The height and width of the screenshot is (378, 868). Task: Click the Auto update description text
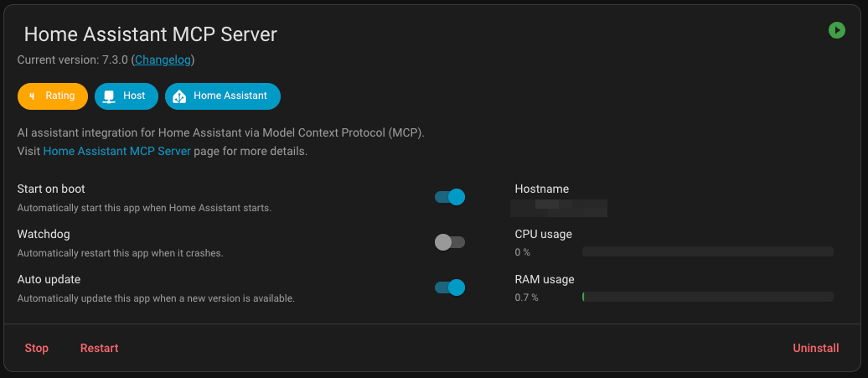[156, 299]
